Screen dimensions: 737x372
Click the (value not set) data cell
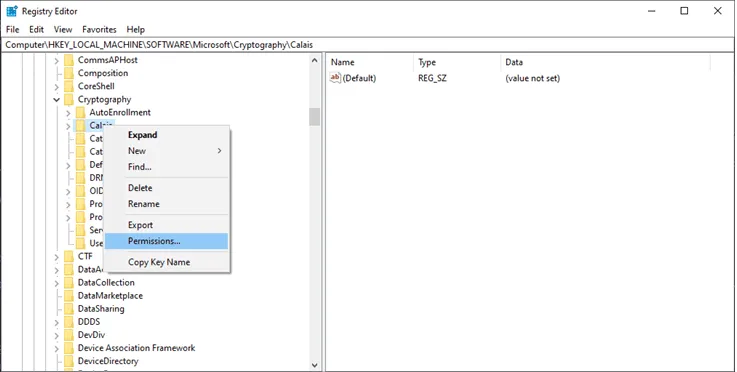pos(533,79)
